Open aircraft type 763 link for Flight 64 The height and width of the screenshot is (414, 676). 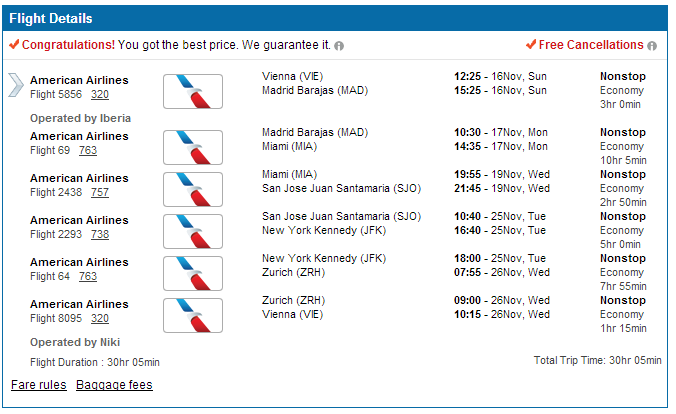click(88, 276)
